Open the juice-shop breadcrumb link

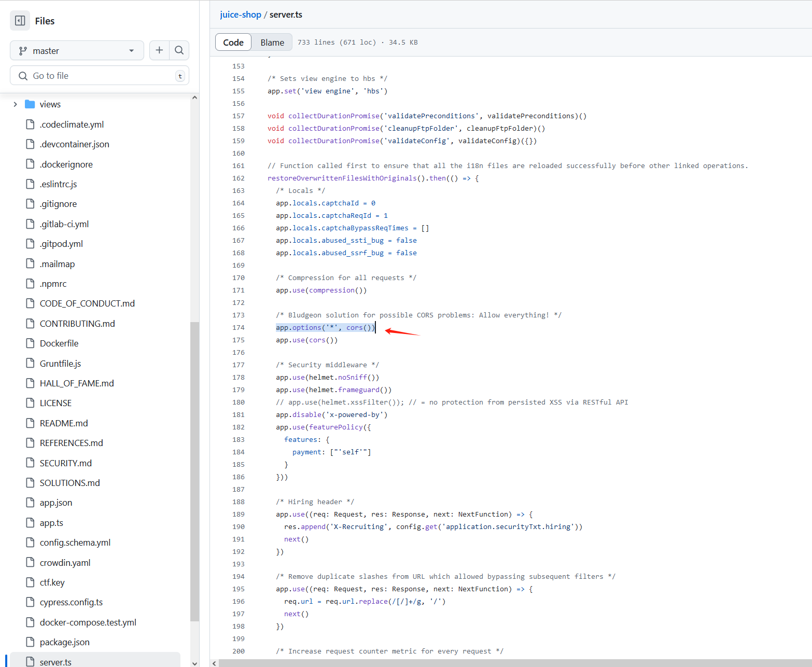tap(241, 15)
